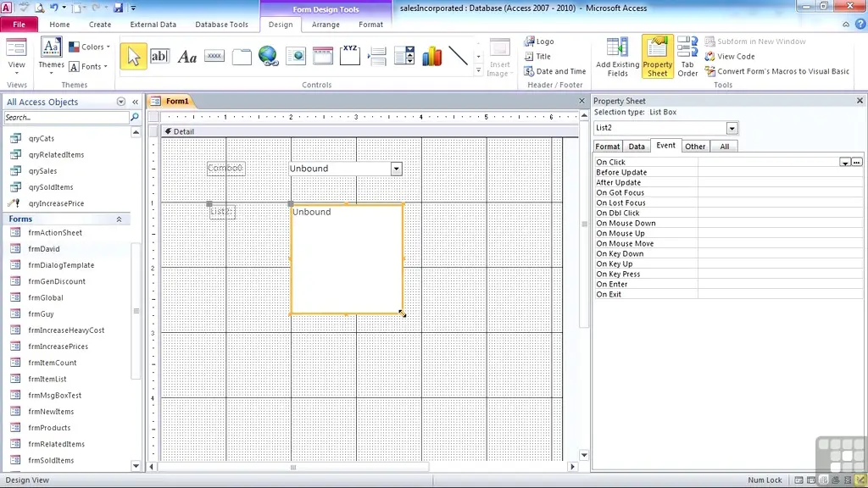Screen dimensions: 868x488
Task: Click the On Click builder ellipsis button
Action: point(856,162)
